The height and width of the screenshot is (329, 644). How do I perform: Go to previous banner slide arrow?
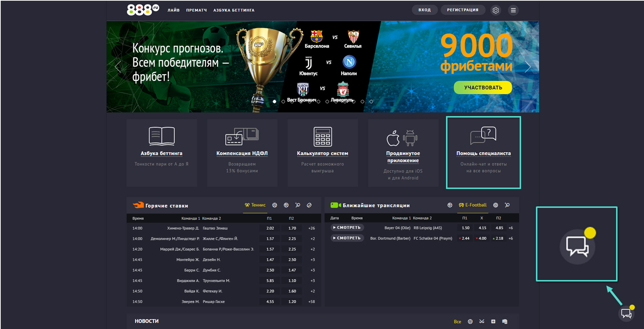[x=117, y=67]
